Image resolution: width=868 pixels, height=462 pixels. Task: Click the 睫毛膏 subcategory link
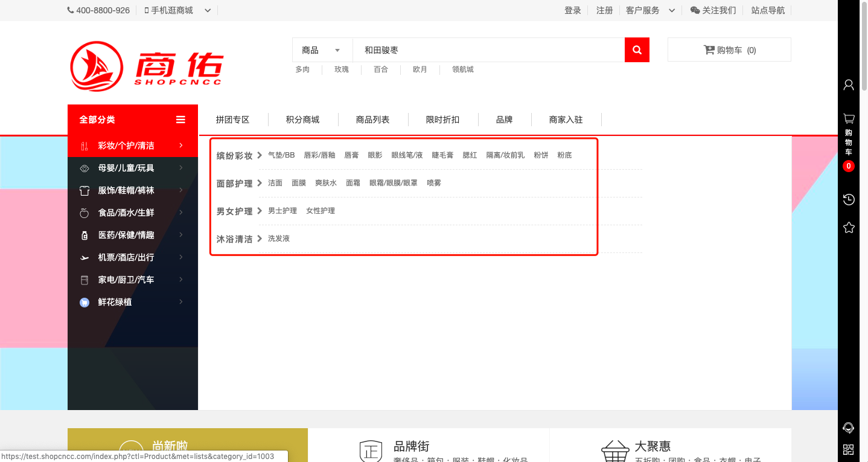coord(443,155)
